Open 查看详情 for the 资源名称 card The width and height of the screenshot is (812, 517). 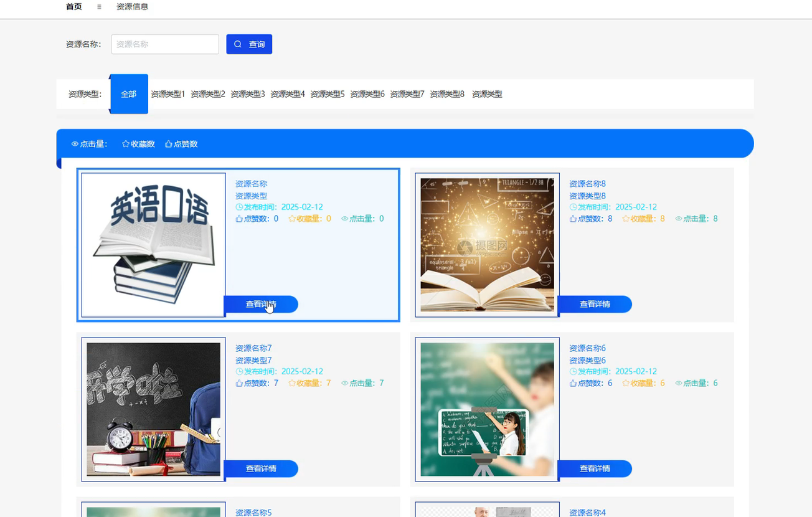click(261, 304)
